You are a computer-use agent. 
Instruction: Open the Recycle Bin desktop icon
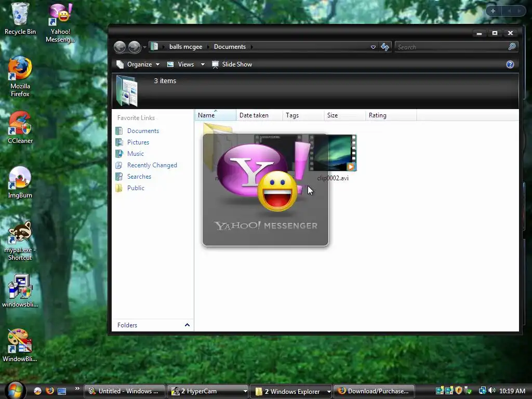[20, 19]
